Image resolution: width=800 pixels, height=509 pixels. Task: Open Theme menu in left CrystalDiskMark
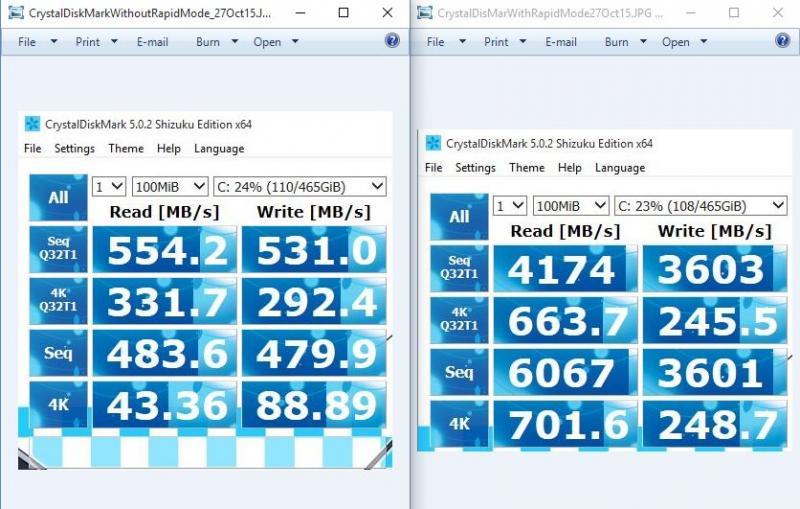click(x=126, y=148)
